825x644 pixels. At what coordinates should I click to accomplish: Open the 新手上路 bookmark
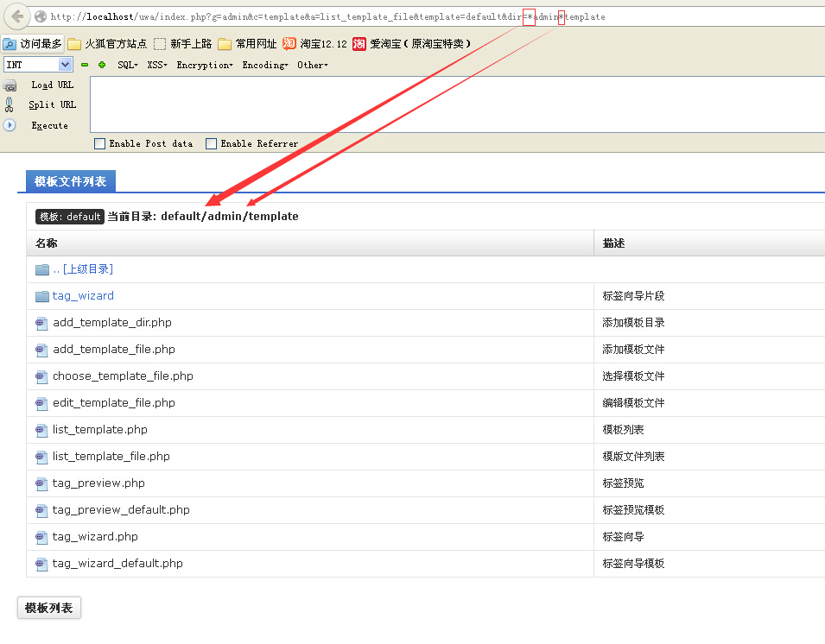tap(182, 44)
